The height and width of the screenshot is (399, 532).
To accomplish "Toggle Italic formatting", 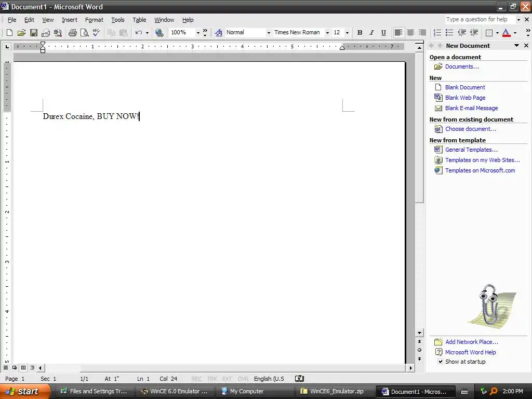I will 371,33.
